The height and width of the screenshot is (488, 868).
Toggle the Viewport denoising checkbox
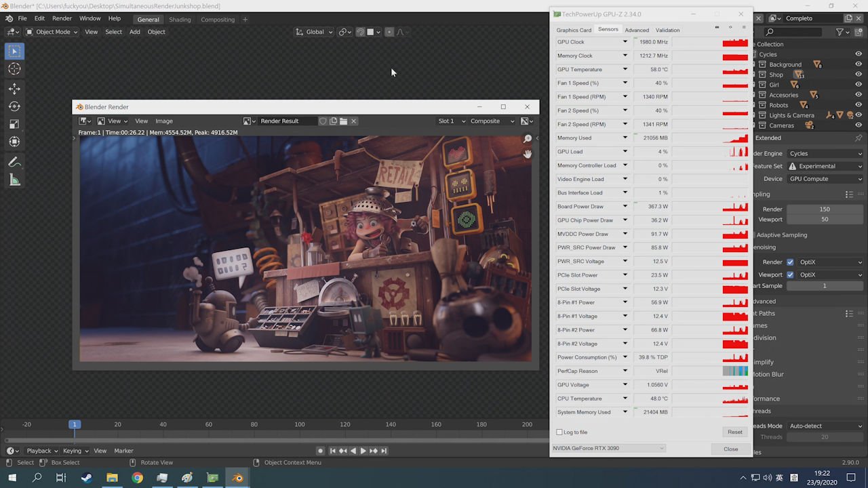coord(790,274)
